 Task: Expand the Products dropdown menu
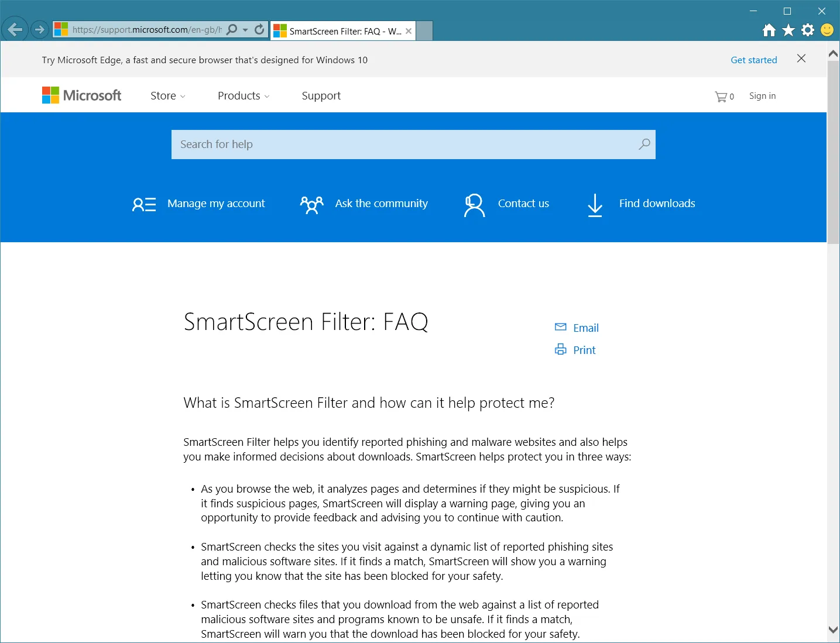(243, 95)
